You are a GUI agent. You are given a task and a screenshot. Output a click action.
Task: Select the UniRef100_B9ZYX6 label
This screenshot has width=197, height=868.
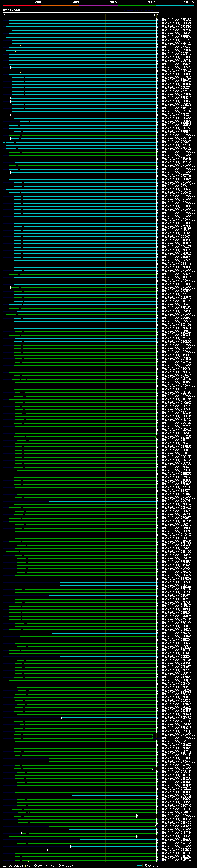point(176,843)
